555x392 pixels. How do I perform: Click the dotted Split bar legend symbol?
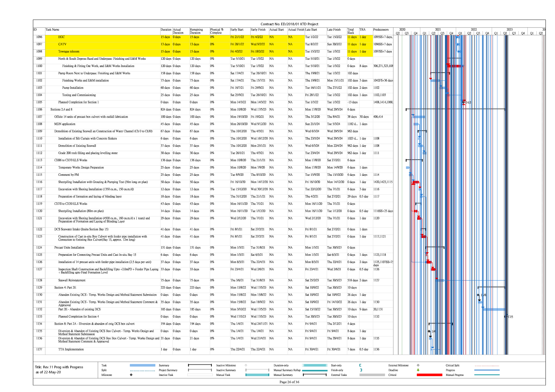(142, 371)
